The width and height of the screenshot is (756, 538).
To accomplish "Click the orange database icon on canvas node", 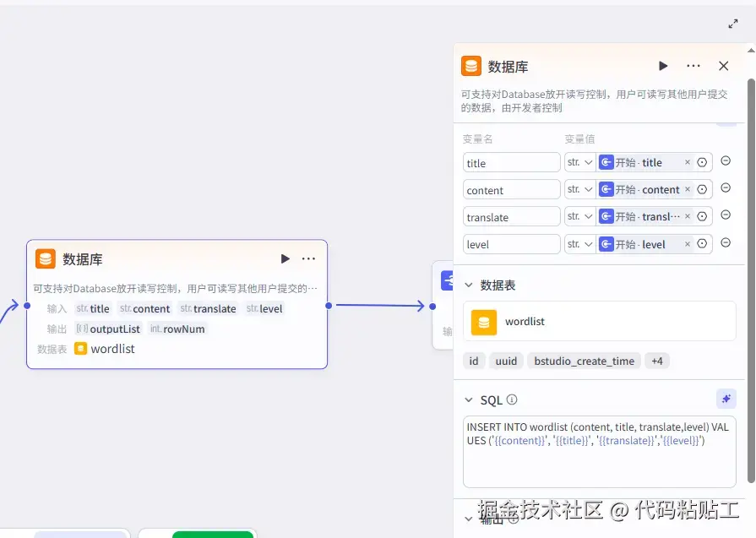I will coord(46,259).
